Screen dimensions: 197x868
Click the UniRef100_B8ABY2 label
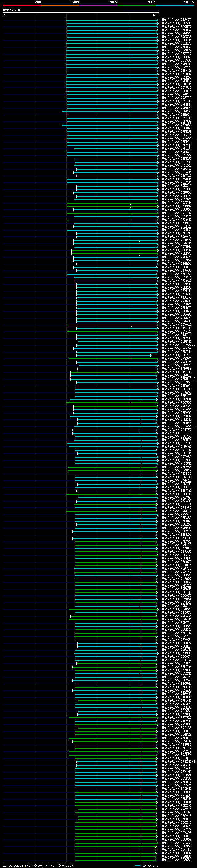point(177,50)
